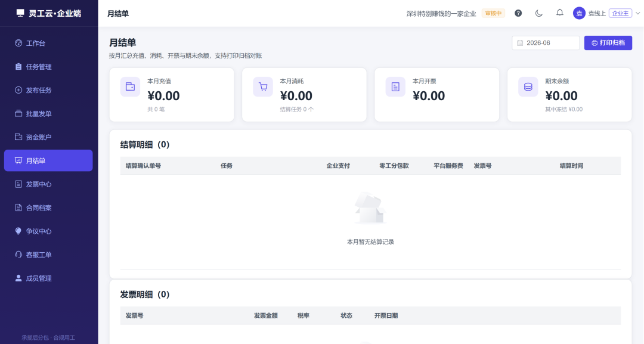Open notifications via the bell icon
This screenshot has width=644, height=344.
[560, 13]
